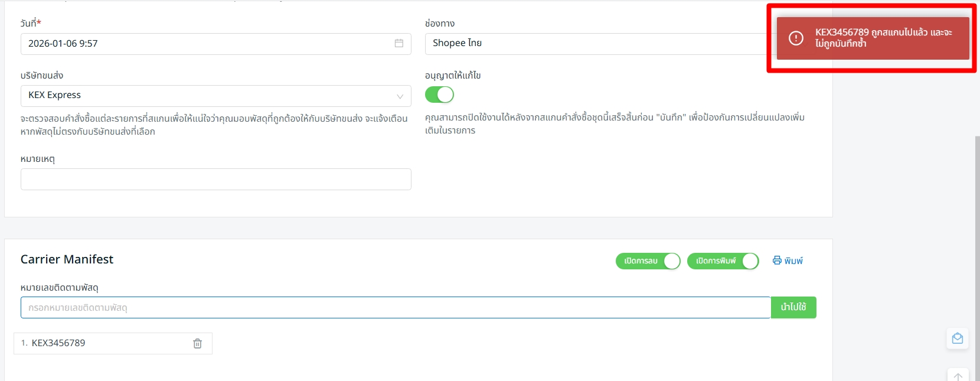Click the chevron arrow in carrier selector
Screen dimensions: 980x381
[x=400, y=96]
